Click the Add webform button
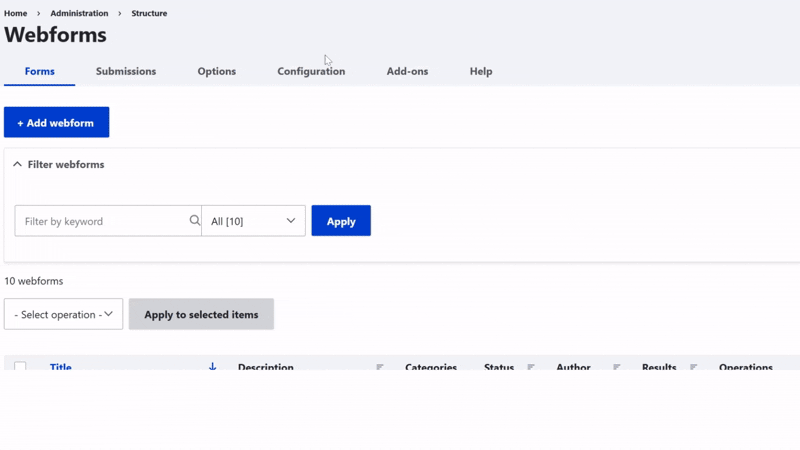The height and width of the screenshot is (450, 800). pyautogui.click(x=57, y=122)
